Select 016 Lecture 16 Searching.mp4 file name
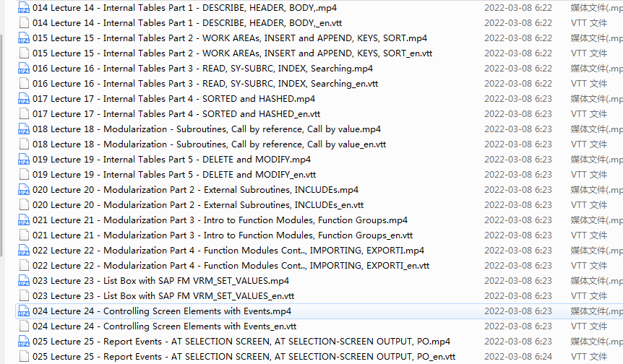Viewport: 623px width, 364px height. [202, 69]
